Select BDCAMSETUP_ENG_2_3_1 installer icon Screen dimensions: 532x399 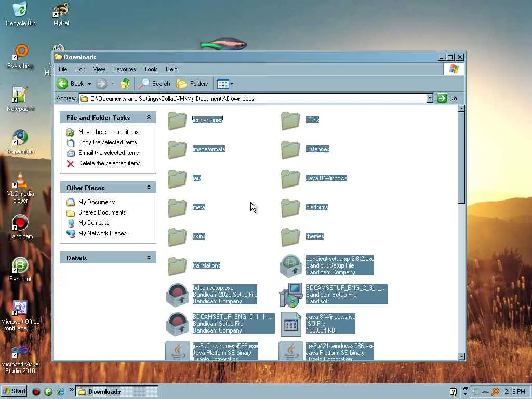291,295
